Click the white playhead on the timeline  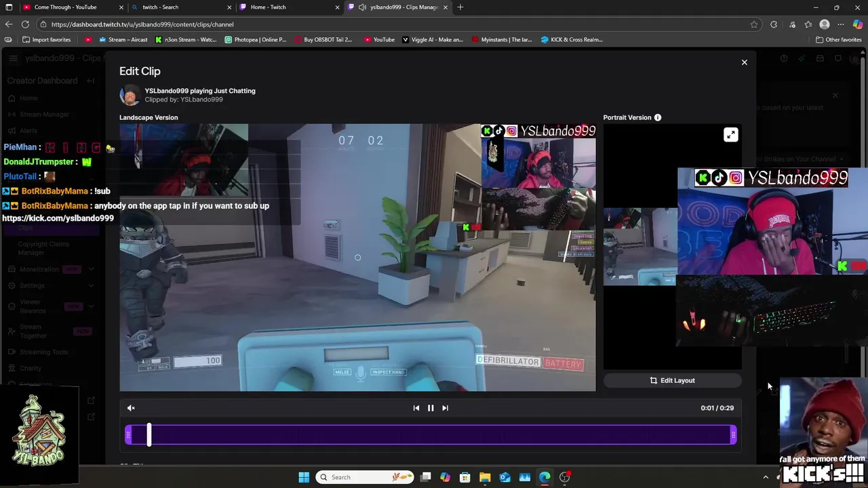(x=149, y=435)
